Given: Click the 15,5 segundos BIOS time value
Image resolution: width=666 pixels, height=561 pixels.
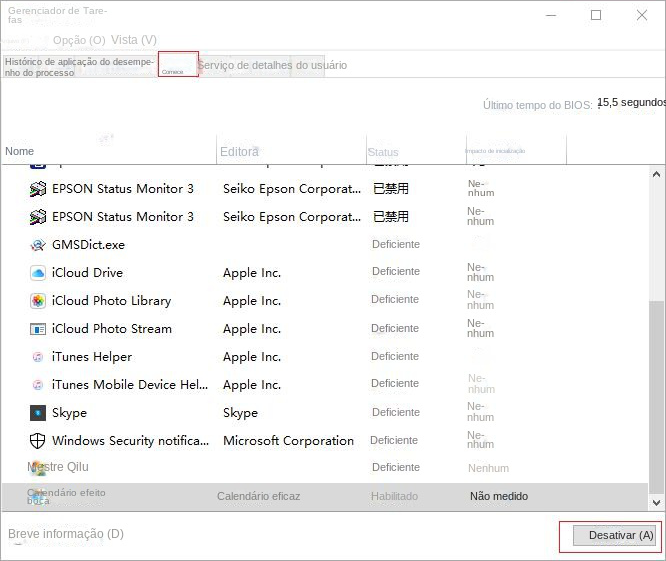Looking at the screenshot, I should 631,103.
